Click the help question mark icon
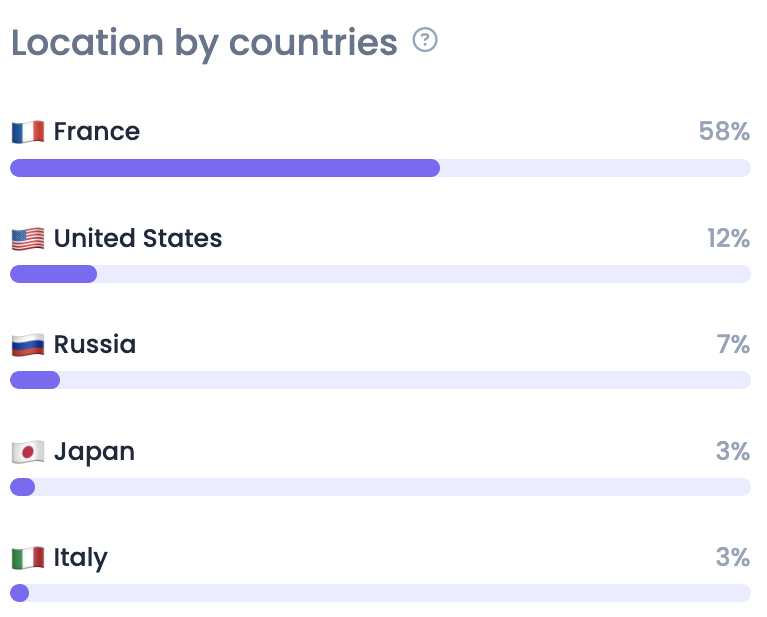The height and width of the screenshot is (617, 767). click(x=425, y=41)
